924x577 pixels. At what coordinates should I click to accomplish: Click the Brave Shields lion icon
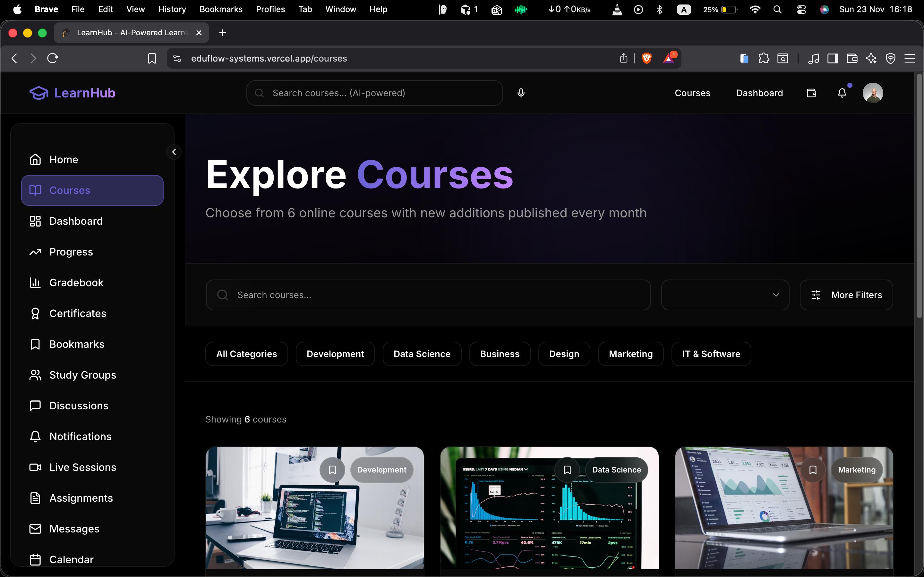tap(646, 58)
